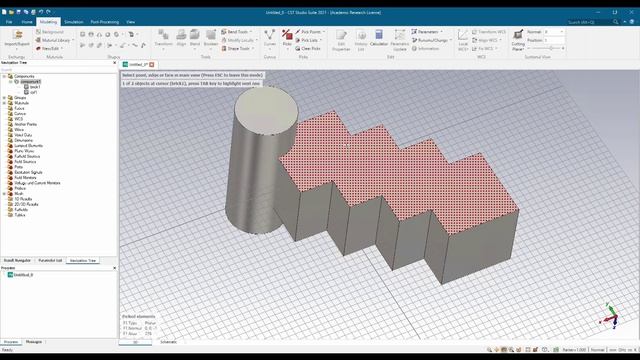Close the Untitled_0 document tab
Image resolution: width=640 pixels, height=360 pixels.
152,64
